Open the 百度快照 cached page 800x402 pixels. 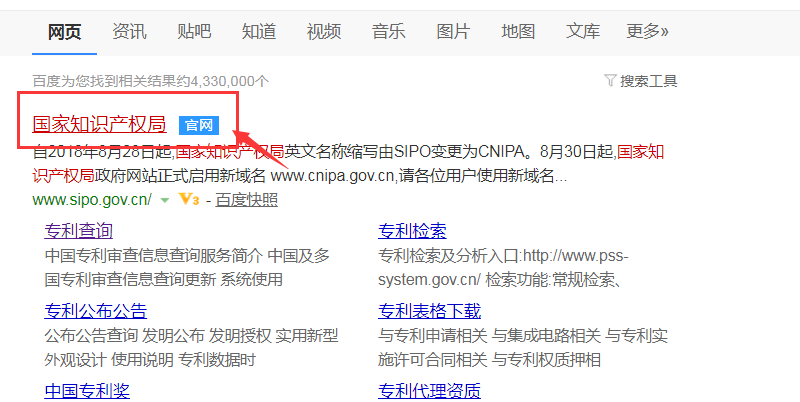[246, 200]
